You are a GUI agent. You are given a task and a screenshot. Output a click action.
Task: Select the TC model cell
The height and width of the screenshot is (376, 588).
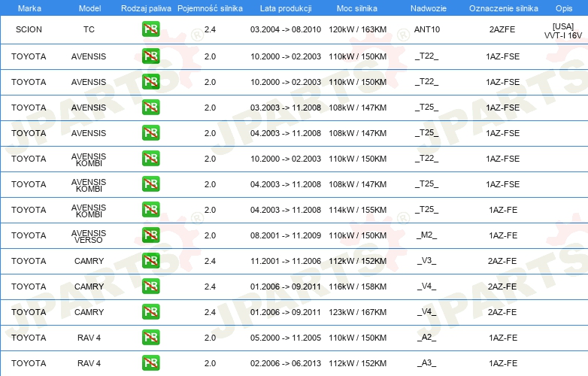(x=89, y=29)
